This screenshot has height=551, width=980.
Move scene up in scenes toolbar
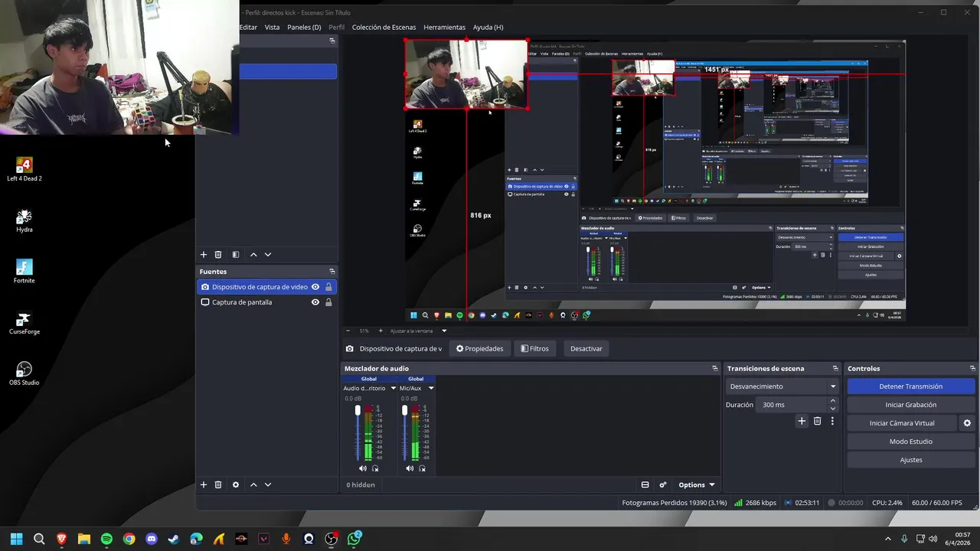pyautogui.click(x=253, y=254)
